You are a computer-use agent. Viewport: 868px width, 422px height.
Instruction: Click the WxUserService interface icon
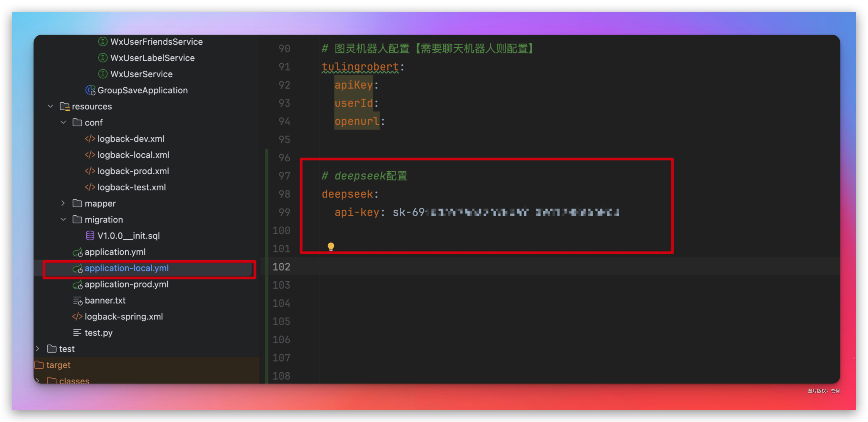coord(103,74)
